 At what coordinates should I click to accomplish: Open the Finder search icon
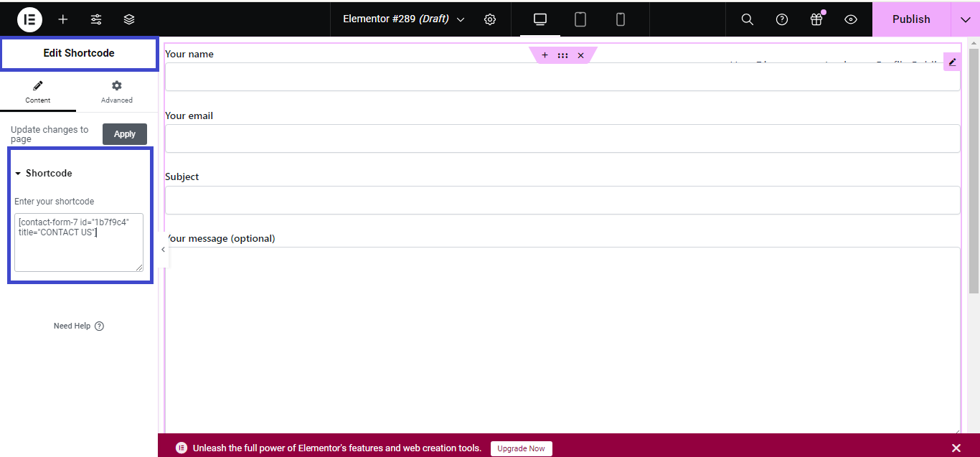click(747, 19)
